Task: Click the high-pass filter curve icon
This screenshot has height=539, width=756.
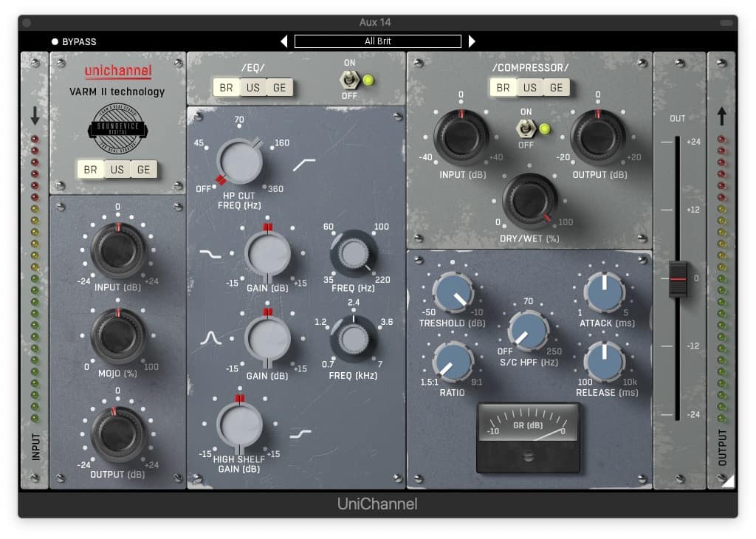Action: (x=304, y=165)
